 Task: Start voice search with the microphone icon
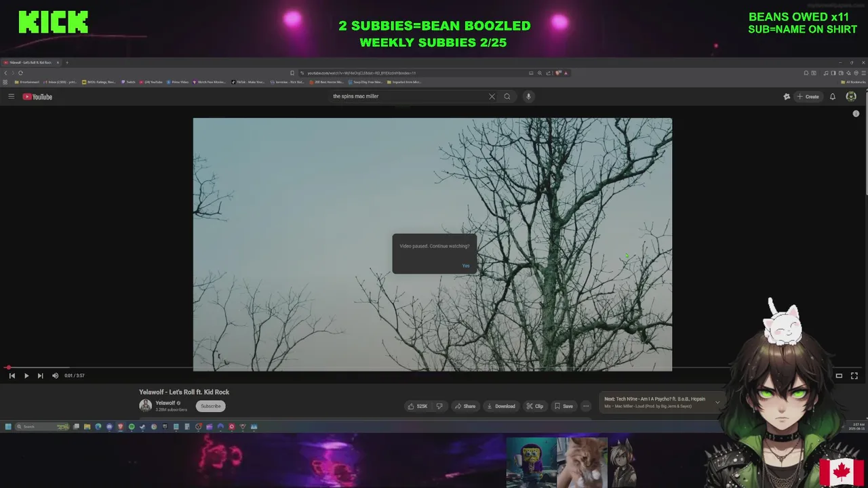coord(528,96)
